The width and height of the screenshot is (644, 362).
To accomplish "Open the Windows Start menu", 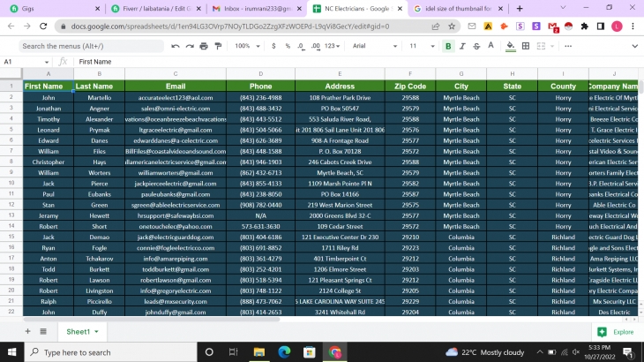I will click(11, 352).
